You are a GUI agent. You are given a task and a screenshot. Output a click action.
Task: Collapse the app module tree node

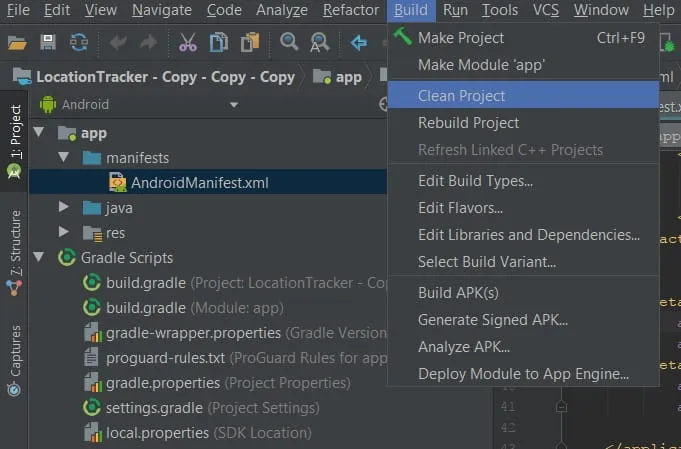[x=39, y=133]
